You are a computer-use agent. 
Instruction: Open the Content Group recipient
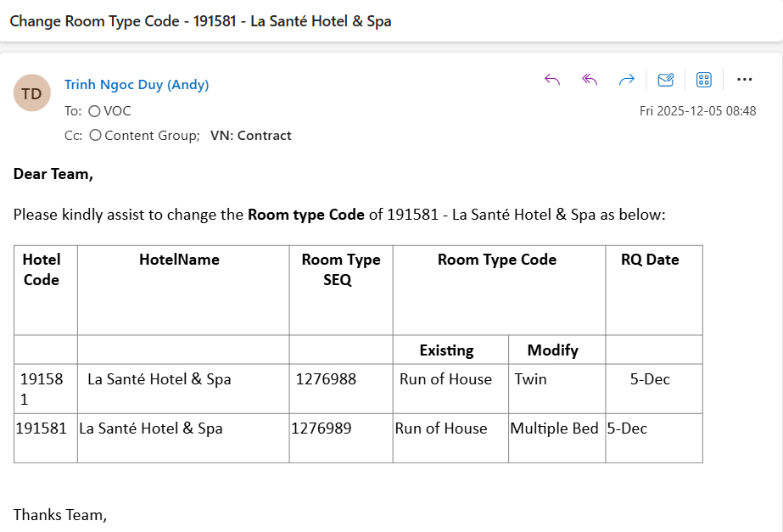click(151, 136)
